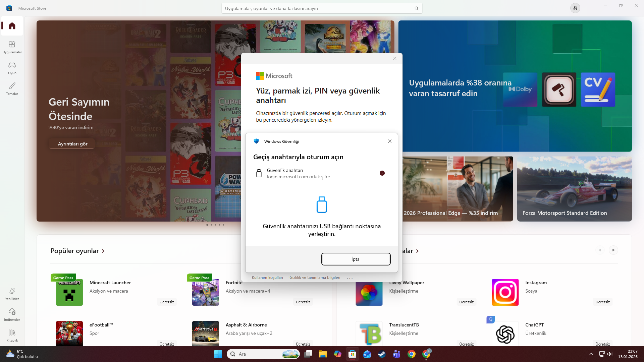This screenshot has height=362, width=644.
Task: Click Uygulamalarda %38 tasarruf banner text
Action: click(460, 88)
